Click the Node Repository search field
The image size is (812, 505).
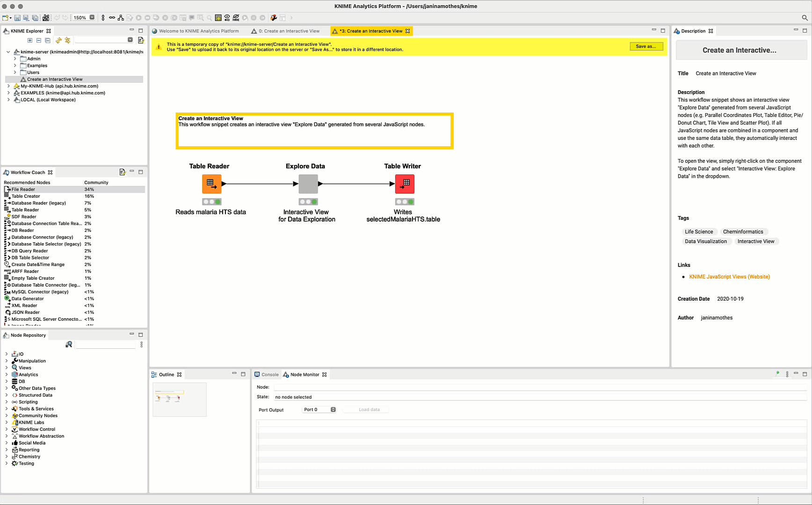click(x=106, y=345)
